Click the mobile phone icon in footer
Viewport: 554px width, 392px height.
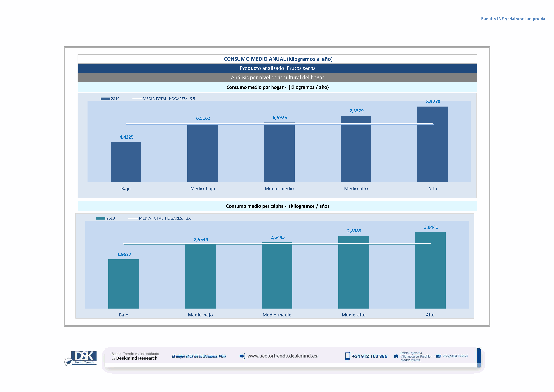click(x=347, y=356)
